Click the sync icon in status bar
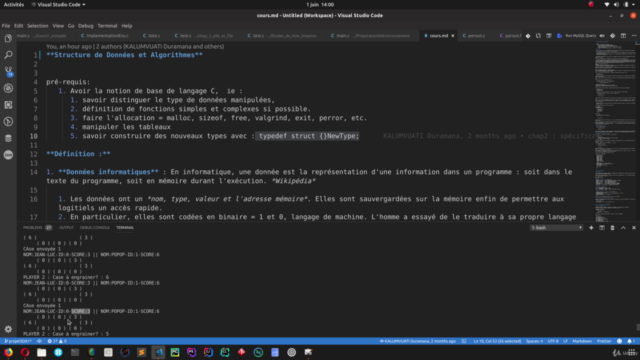This screenshot has width=640, height=360. coord(39,341)
